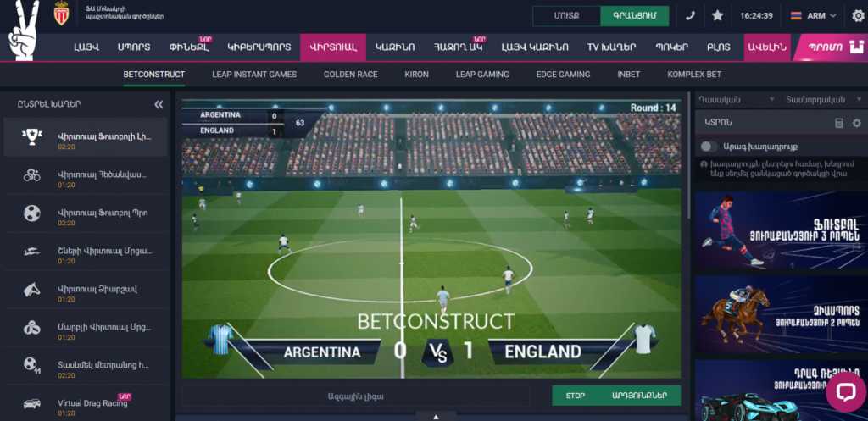This screenshot has height=421, width=868.
Task: Click the star favorites icon
Action: click(x=717, y=16)
